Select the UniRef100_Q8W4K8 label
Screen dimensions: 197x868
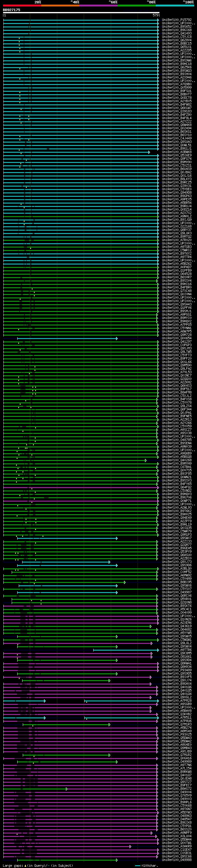[177, 125]
